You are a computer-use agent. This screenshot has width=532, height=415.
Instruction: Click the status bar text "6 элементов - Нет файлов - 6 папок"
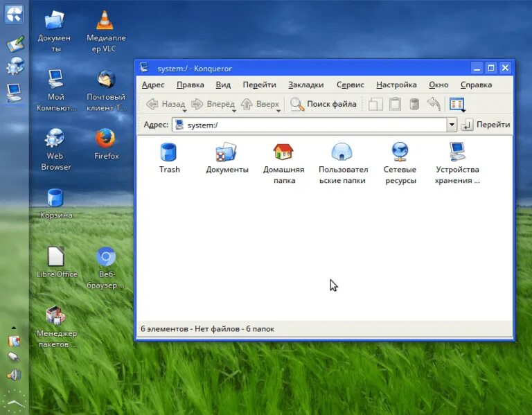[x=207, y=329]
